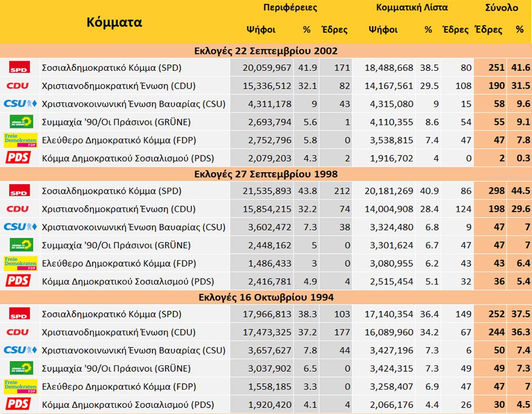The width and height of the screenshot is (532, 414).
Task: Click the SPD logo in the 1994 section
Action: point(19,313)
